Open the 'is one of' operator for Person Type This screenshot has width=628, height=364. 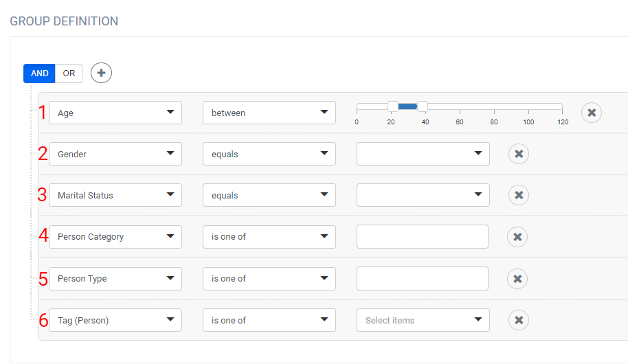click(x=269, y=279)
